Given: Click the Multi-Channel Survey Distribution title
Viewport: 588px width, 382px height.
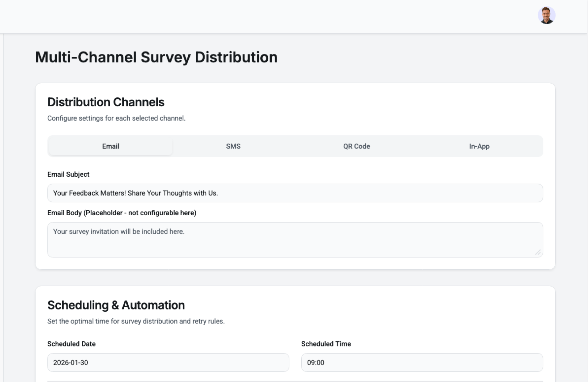Looking at the screenshot, I should click(156, 57).
